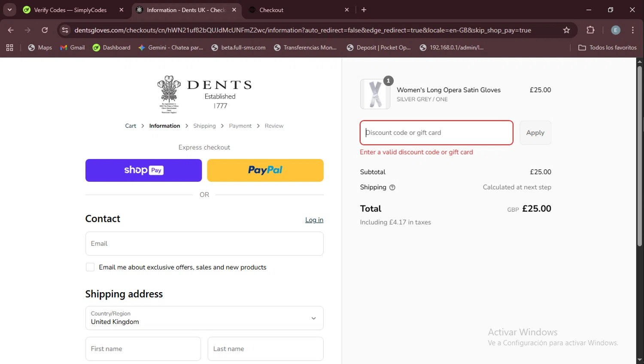644x364 pixels.
Task: Open the Deposit Pocket Op... bookmark
Action: 379,48
